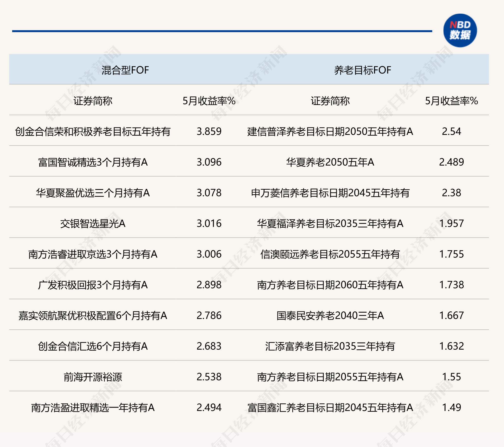Select the value 3.859
Image resolution: width=504 pixels, height=447 pixels.
coord(209,131)
